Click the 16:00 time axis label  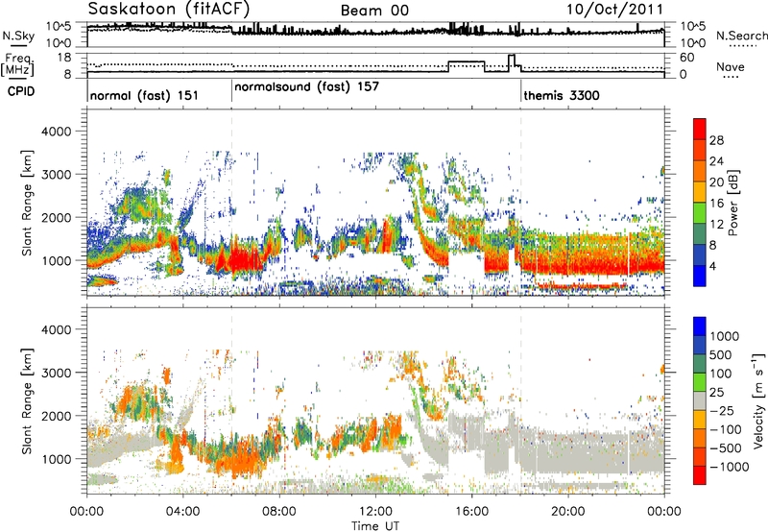click(x=471, y=512)
